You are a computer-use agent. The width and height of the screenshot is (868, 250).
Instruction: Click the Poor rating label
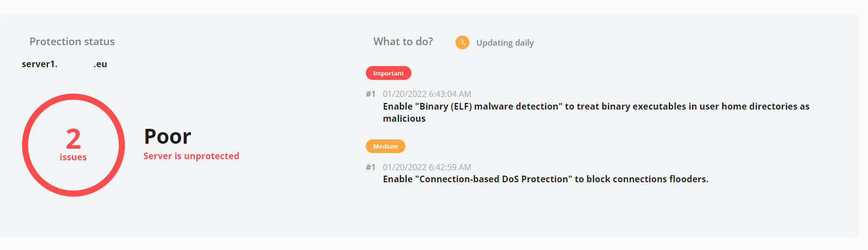point(167,137)
